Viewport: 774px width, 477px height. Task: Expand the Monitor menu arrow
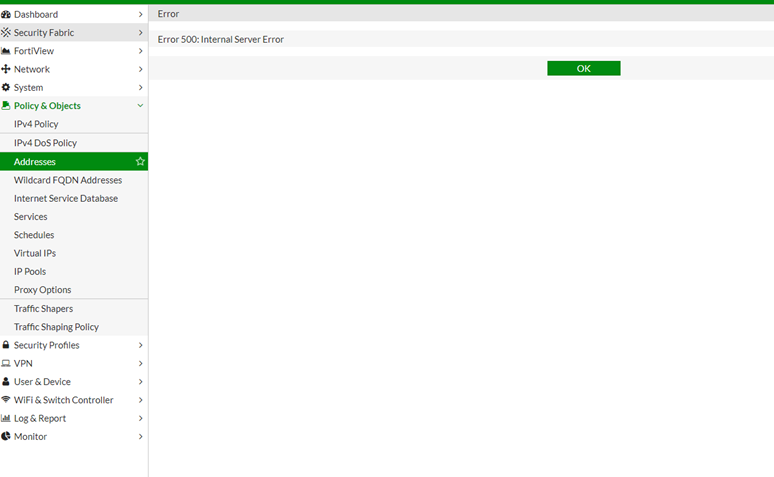(140, 437)
